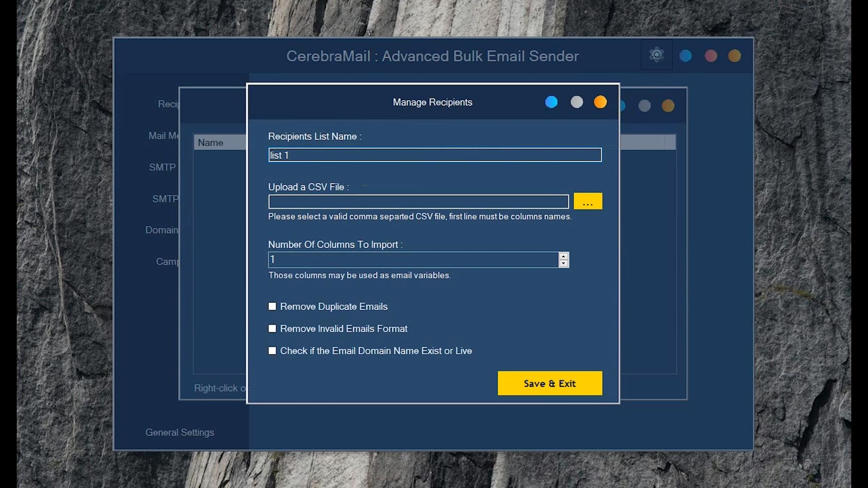
Task: Click orange circle in Manage Recipients dialog
Action: coord(600,102)
